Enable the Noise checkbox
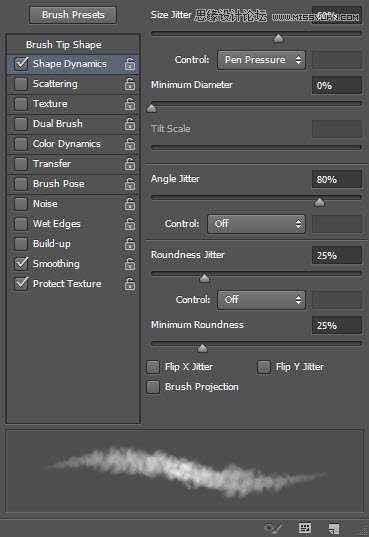369x537 pixels. point(21,204)
